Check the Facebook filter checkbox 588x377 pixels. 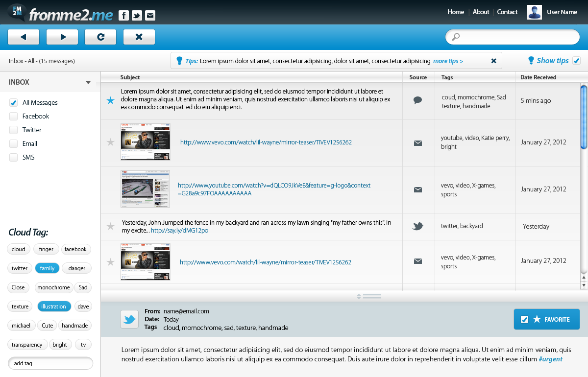14,117
